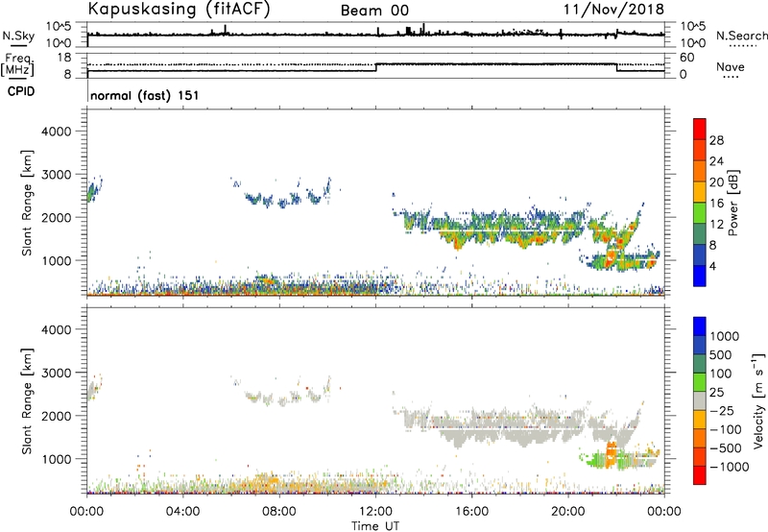The height and width of the screenshot is (532, 768).
Task: Select the 'CPID' row label
Action: pos(21,91)
